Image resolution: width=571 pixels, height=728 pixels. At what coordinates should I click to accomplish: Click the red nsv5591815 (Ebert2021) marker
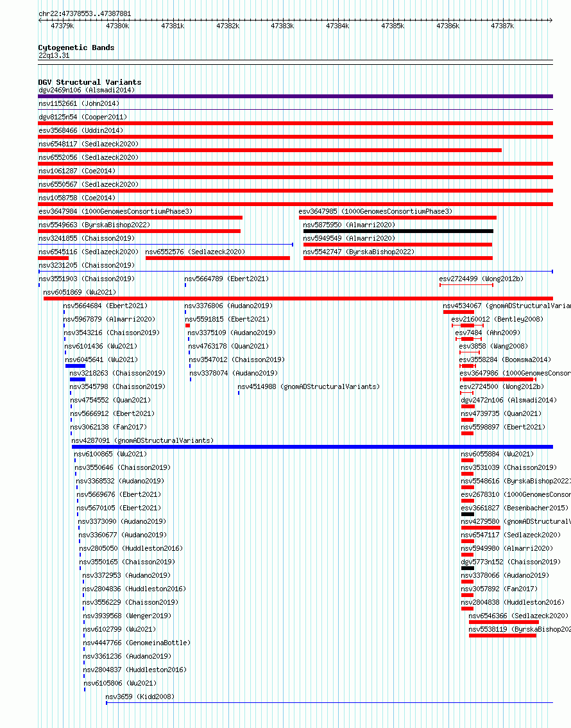[x=187, y=326]
